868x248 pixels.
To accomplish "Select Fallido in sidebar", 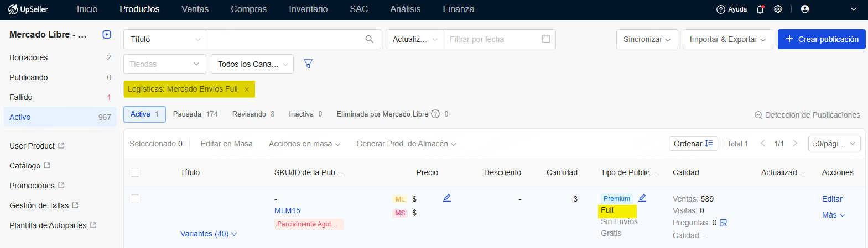I will 60,97.
